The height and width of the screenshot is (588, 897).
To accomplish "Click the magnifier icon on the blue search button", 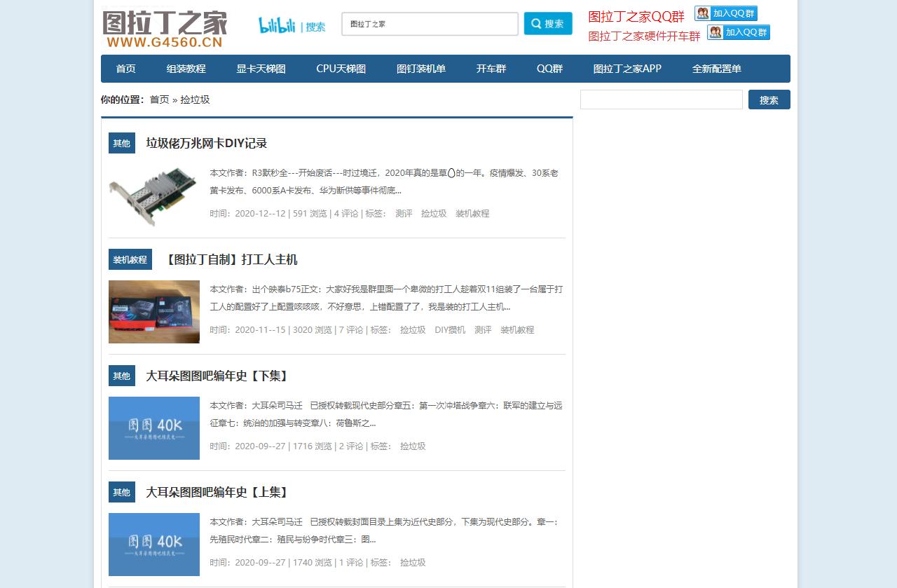I will (x=536, y=23).
